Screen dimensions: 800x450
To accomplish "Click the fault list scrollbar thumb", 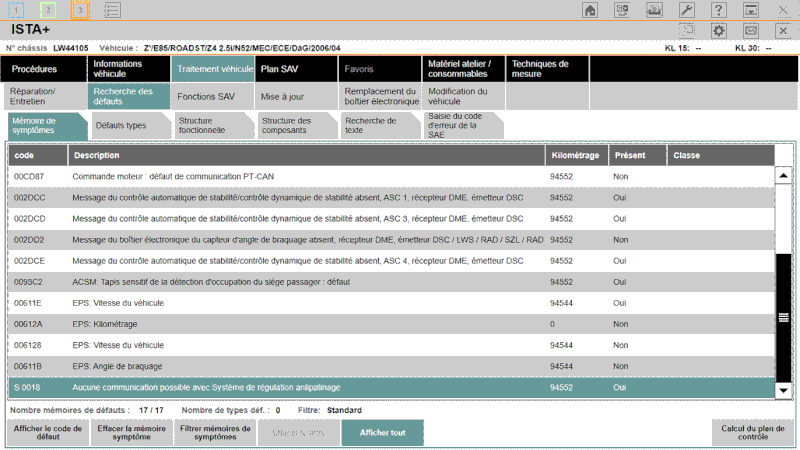I will (783, 317).
